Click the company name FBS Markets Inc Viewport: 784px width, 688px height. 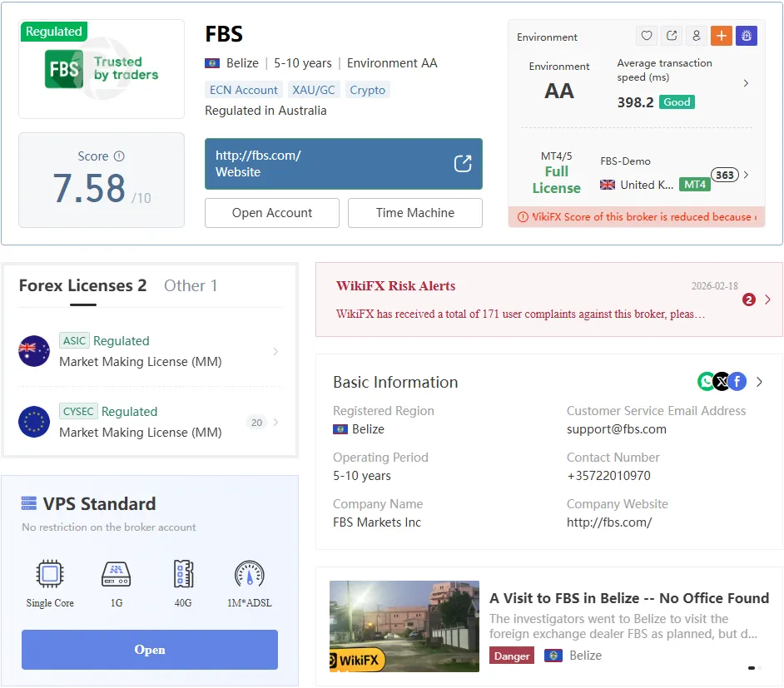377,522
